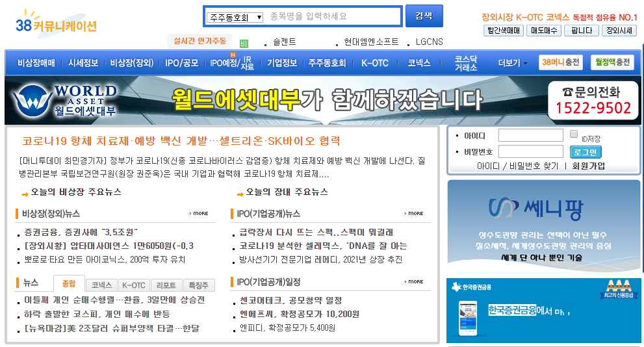The width and height of the screenshot is (644, 347).
Task: Open the news item 방사선기기 전문기업 레메디
Action: pos(321,259)
